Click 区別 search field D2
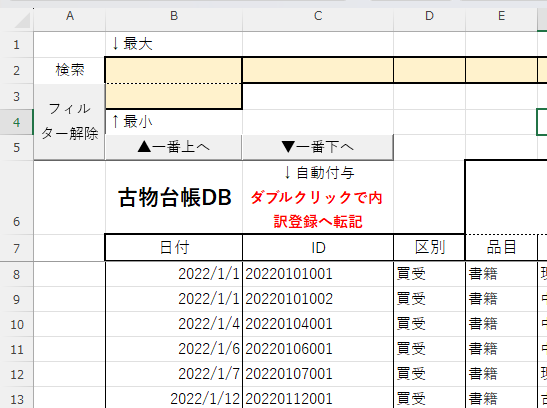This screenshot has width=547, height=408. click(429, 70)
